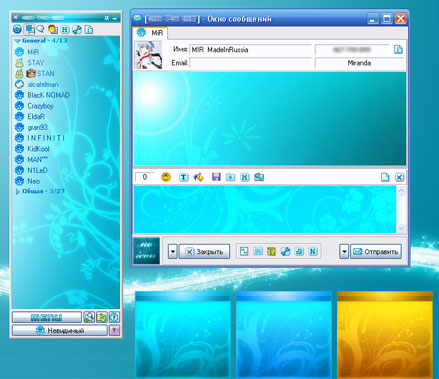
Task: Click the second icon in bottom toolbar
Action: point(258,251)
